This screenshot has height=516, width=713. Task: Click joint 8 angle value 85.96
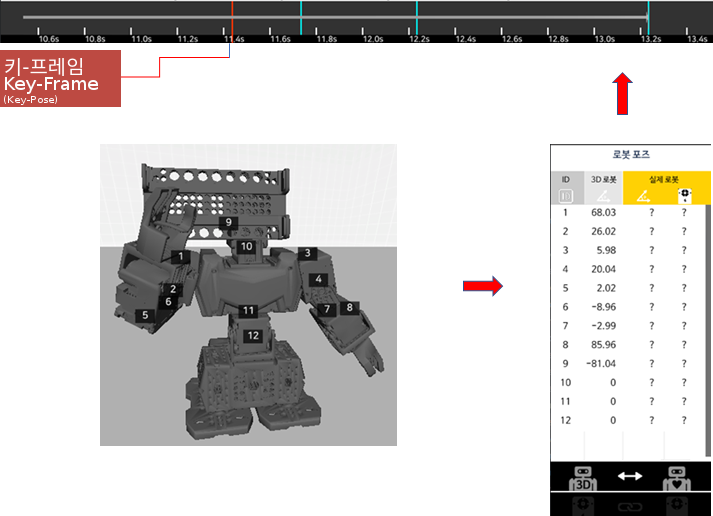coord(603,345)
